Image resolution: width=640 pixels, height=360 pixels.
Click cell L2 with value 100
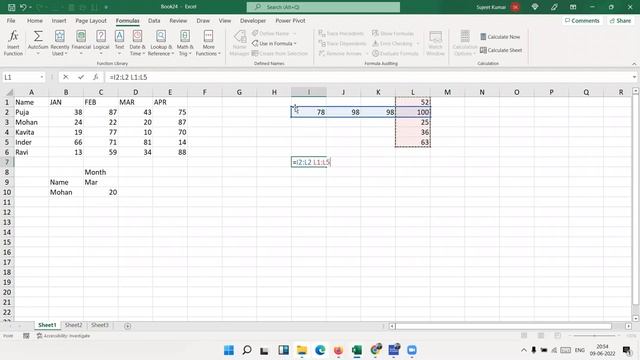pyautogui.click(x=413, y=112)
